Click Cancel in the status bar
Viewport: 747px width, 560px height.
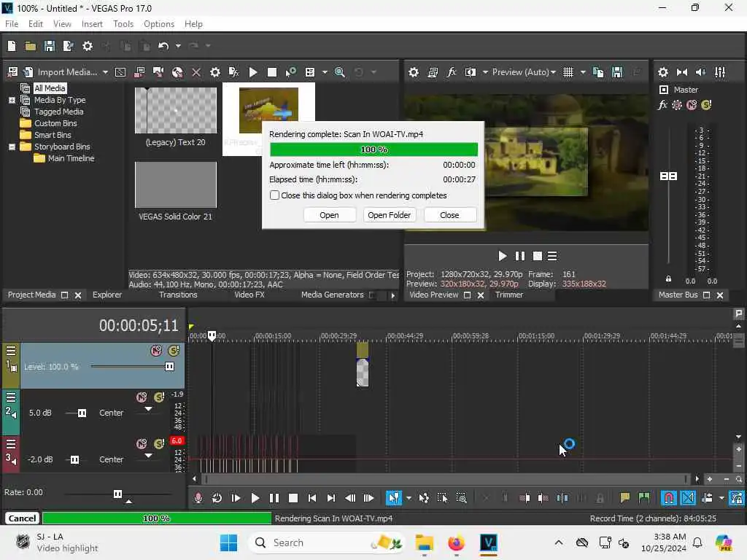[22, 518]
